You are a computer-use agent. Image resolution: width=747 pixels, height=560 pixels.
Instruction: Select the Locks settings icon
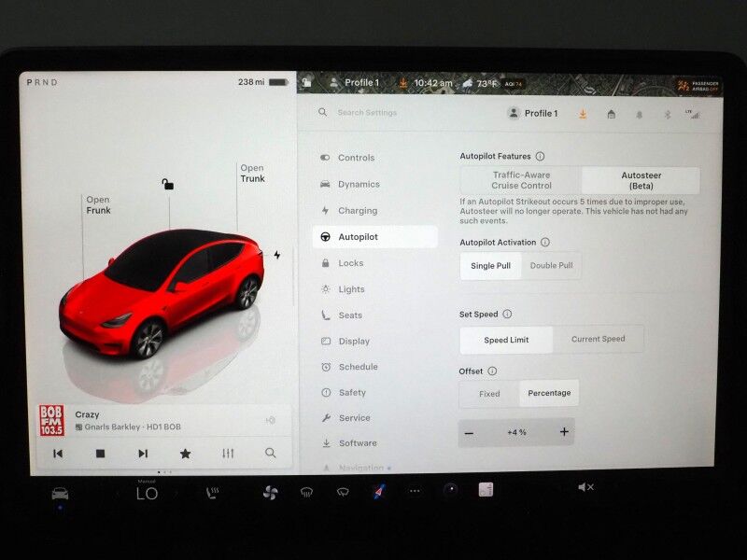click(325, 262)
